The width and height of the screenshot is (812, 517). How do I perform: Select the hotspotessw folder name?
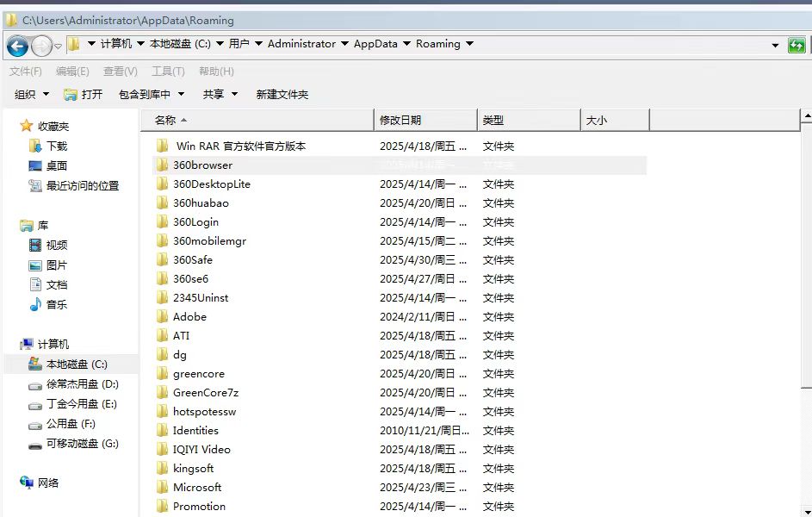pos(205,412)
